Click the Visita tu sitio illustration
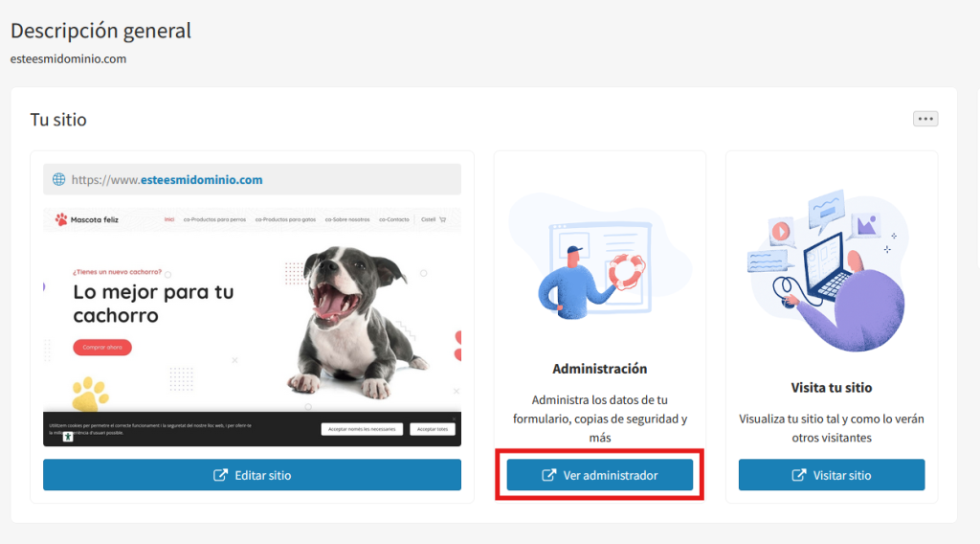This screenshot has width=980, height=544. (x=828, y=270)
